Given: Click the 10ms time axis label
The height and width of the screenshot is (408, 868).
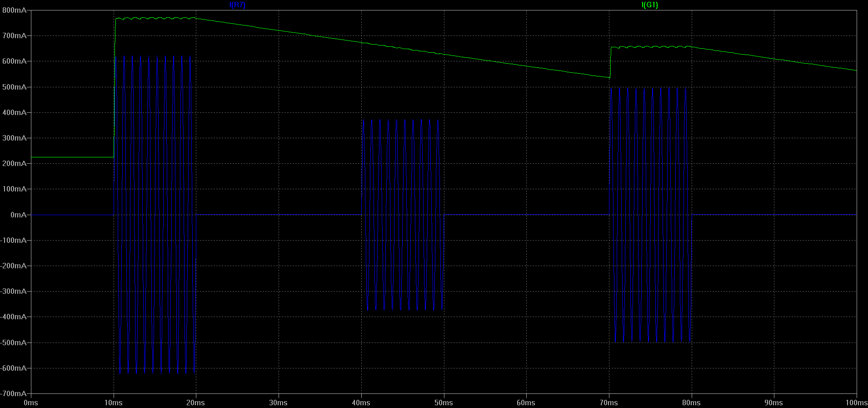Looking at the screenshot, I should [x=113, y=403].
